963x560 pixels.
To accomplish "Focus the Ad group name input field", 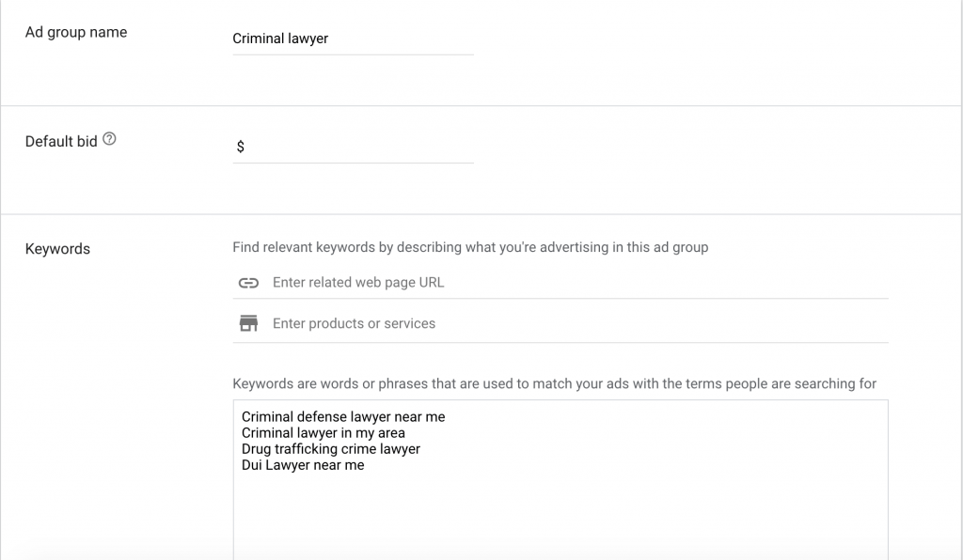I will (353, 39).
